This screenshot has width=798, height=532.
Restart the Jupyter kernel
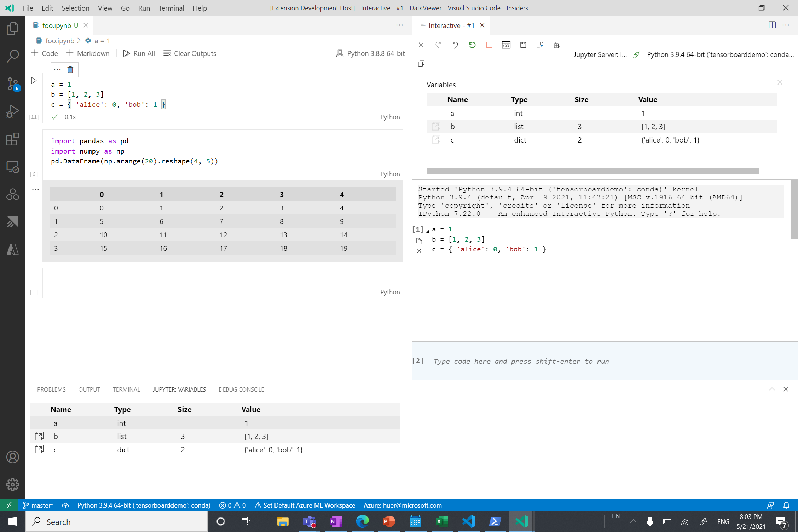tap(472, 45)
